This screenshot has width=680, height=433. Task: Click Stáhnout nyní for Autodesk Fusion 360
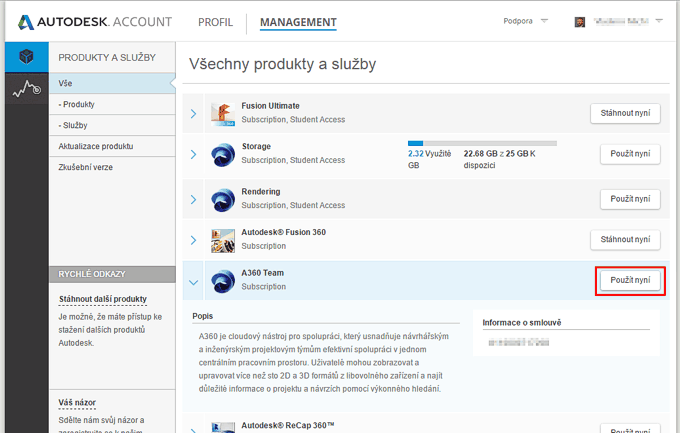point(625,239)
